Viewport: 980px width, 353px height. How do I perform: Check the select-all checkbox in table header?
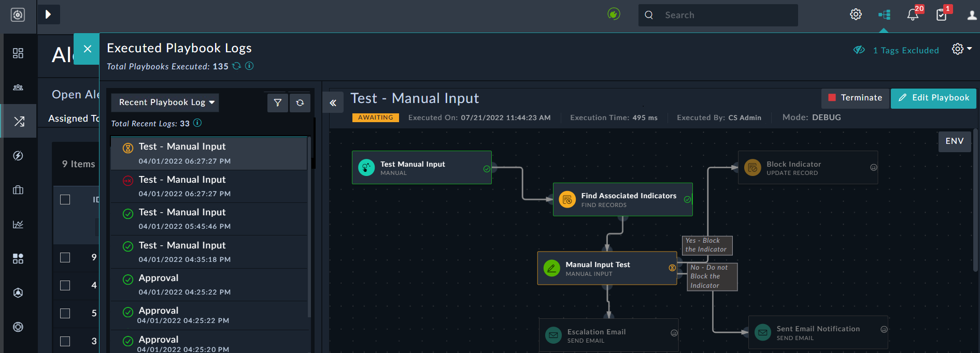(65, 199)
